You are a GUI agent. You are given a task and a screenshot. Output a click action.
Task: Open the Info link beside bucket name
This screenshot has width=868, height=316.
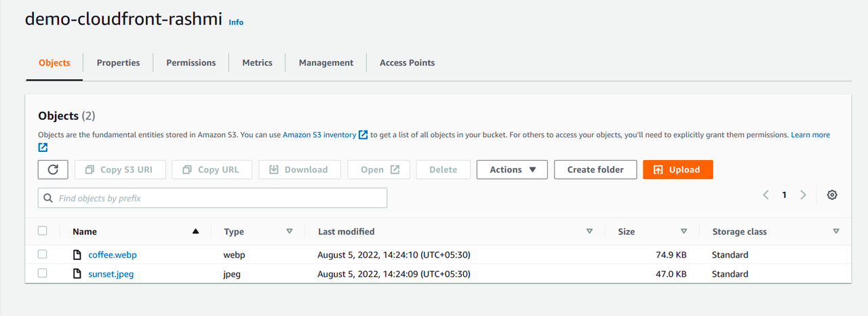(236, 22)
